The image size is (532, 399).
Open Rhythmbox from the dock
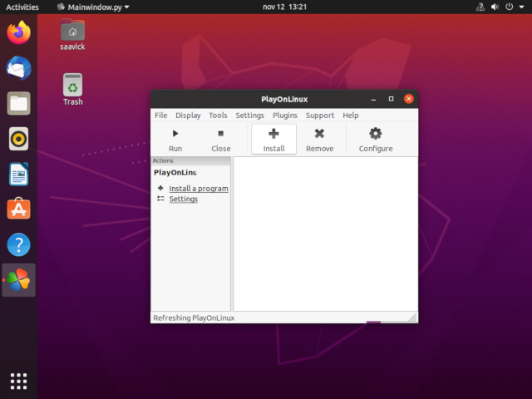tap(18, 139)
